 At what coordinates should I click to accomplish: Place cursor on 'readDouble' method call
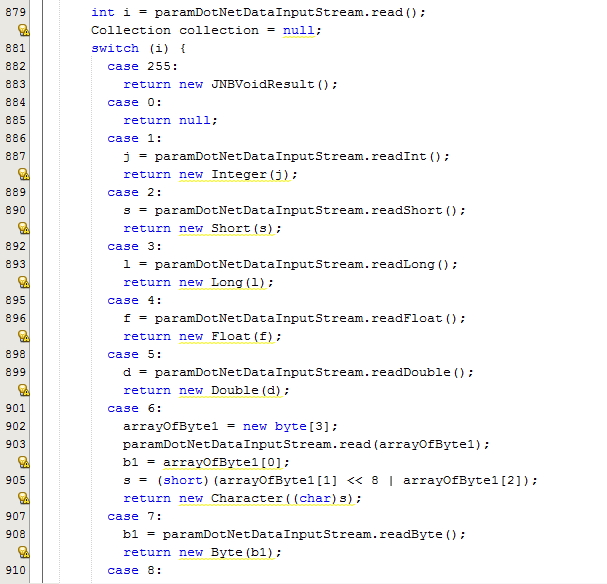411,372
